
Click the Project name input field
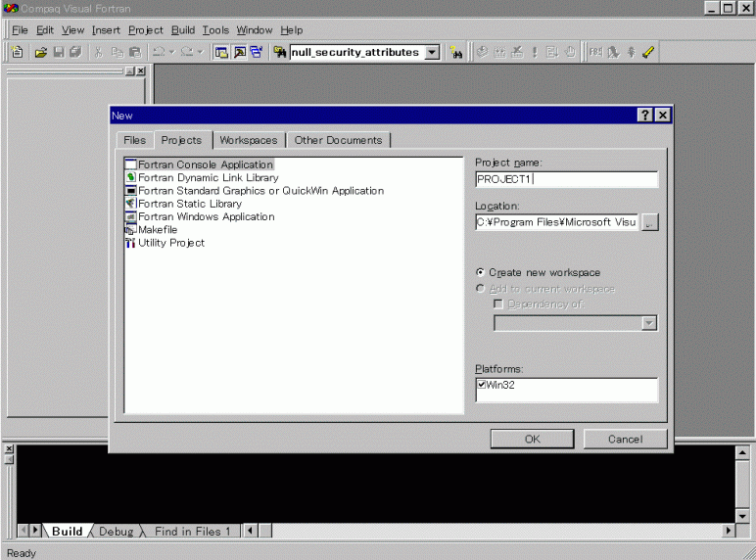tap(567, 179)
